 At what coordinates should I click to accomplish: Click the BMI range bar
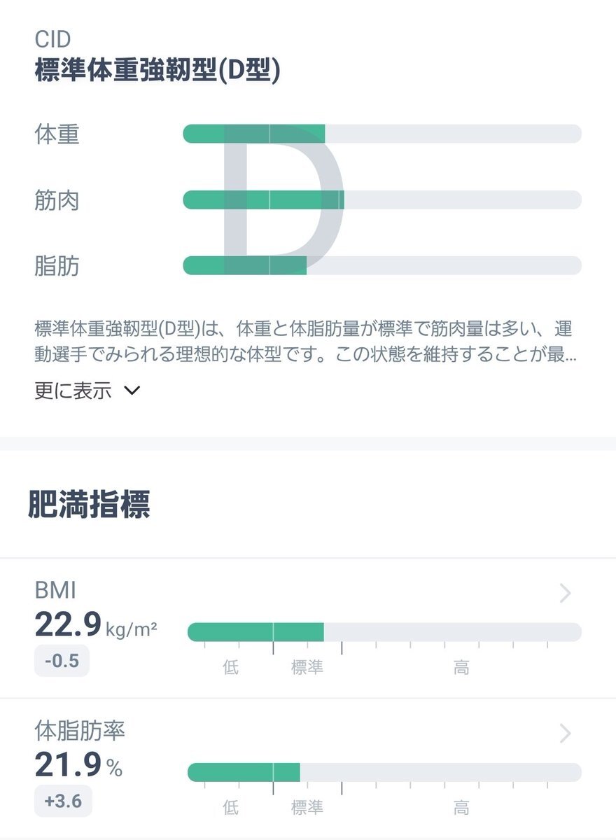click(384, 632)
